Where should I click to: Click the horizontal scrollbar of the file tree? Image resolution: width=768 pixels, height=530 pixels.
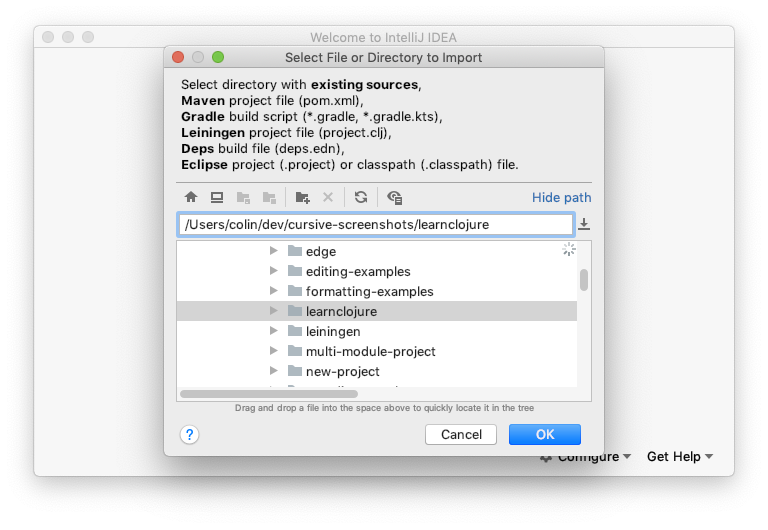pos(269,394)
